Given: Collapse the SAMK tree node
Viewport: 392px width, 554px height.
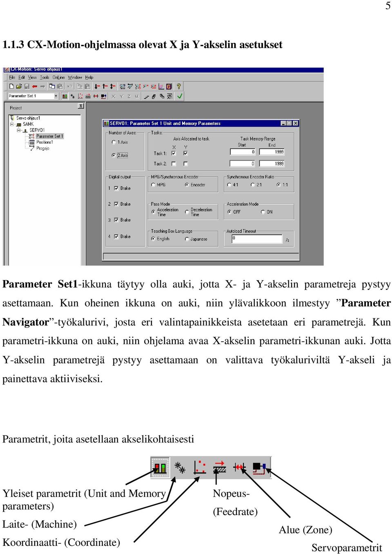Looking at the screenshot, I should click(12, 124).
